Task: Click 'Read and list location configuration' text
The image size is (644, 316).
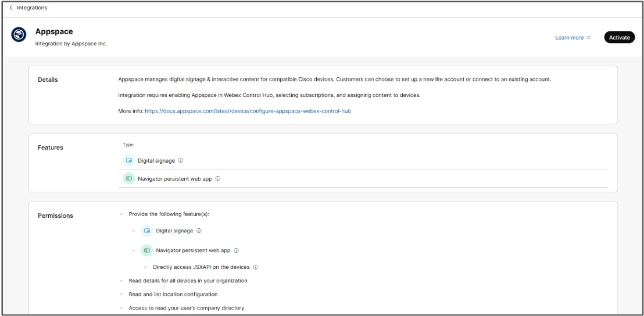Action: pos(173,295)
